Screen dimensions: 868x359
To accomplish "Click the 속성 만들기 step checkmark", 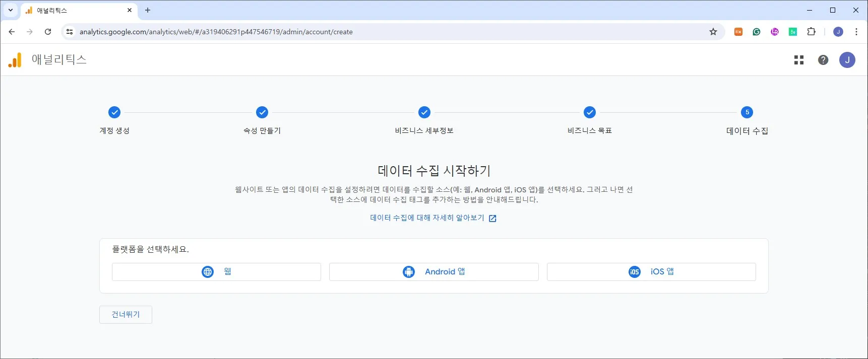I will (262, 112).
